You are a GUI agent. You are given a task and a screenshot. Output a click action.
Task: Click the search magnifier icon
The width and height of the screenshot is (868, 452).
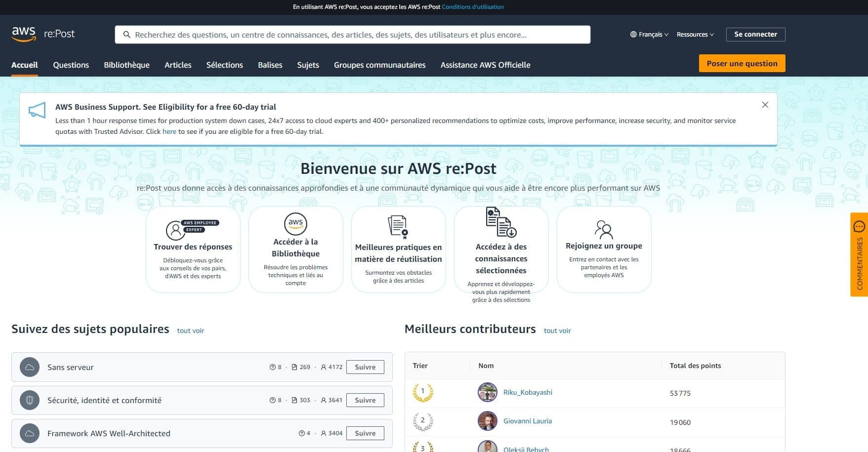[x=127, y=35]
